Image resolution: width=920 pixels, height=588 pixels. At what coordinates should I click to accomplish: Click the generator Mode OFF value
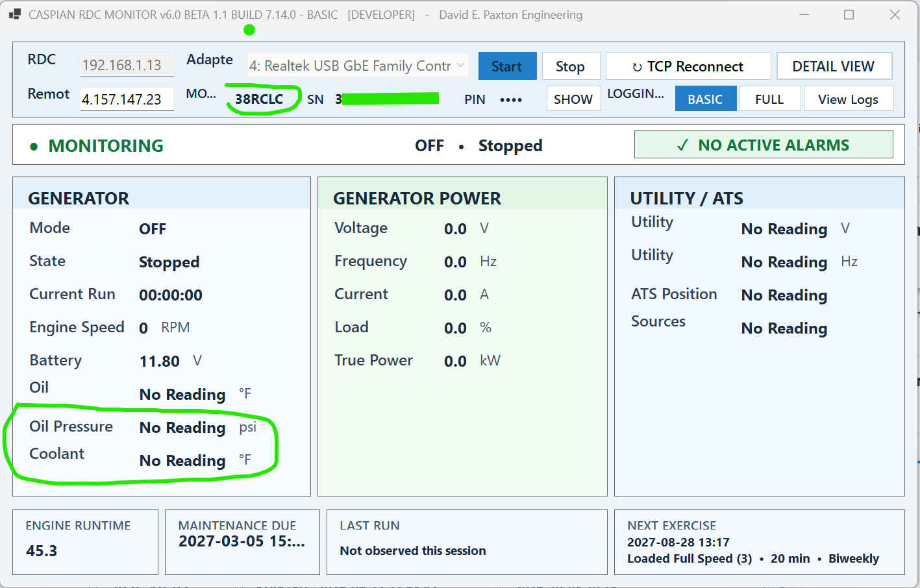[x=153, y=229]
